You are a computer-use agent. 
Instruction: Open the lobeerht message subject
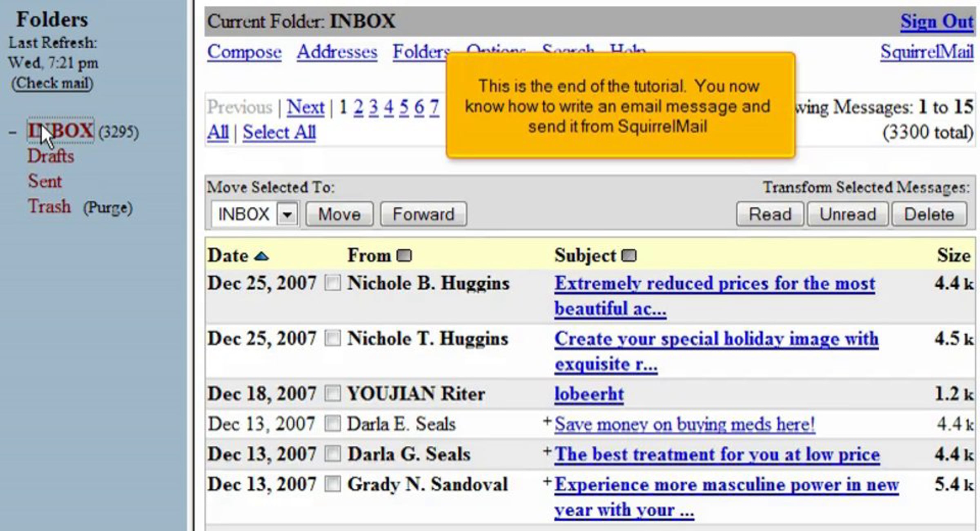point(588,394)
